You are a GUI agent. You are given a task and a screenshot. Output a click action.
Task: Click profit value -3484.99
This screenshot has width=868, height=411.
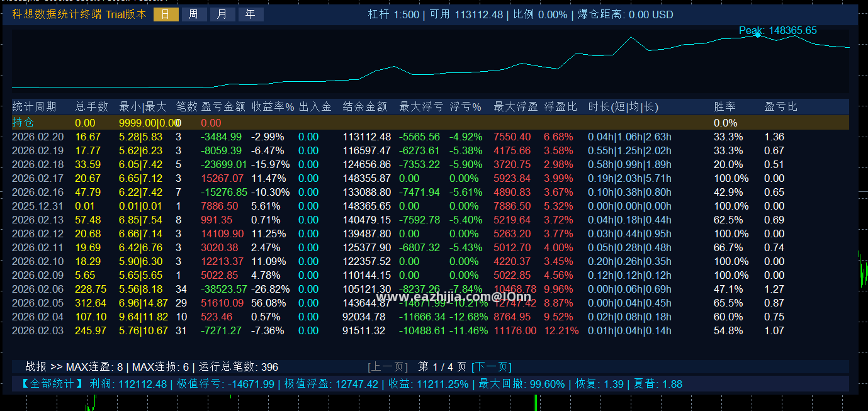221,137
